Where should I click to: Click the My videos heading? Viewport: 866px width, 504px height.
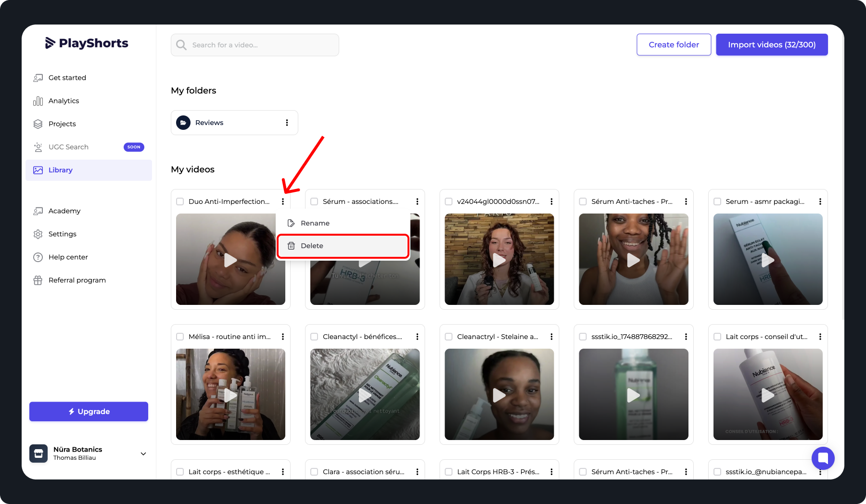click(x=192, y=169)
